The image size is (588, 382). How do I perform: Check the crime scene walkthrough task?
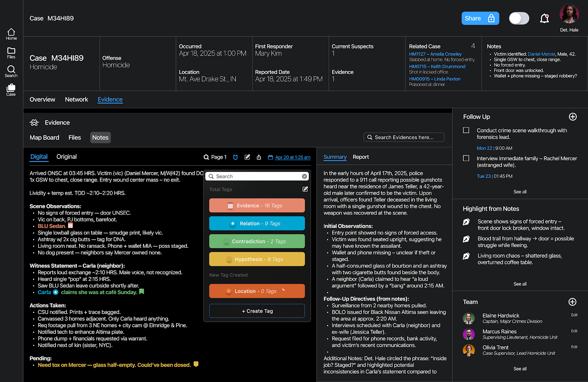click(466, 131)
